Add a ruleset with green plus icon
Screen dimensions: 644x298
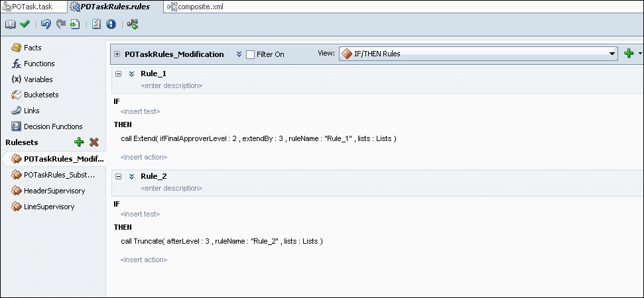click(x=79, y=142)
